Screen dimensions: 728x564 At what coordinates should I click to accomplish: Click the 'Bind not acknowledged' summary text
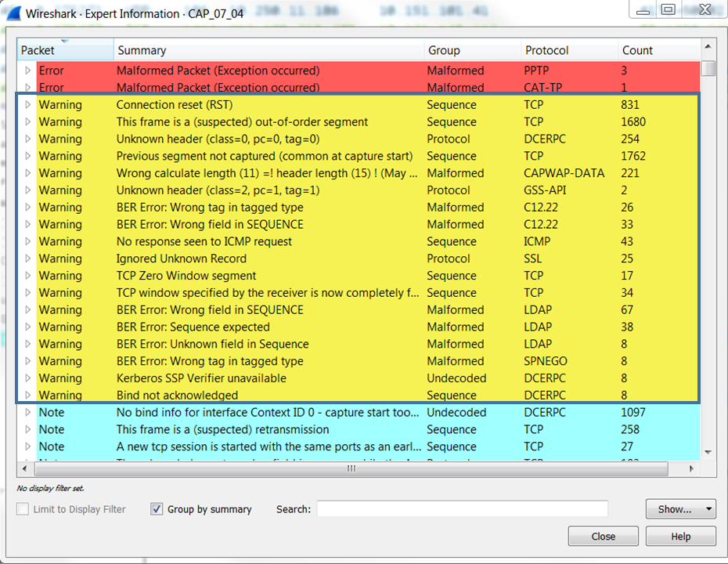pyautogui.click(x=178, y=396)
